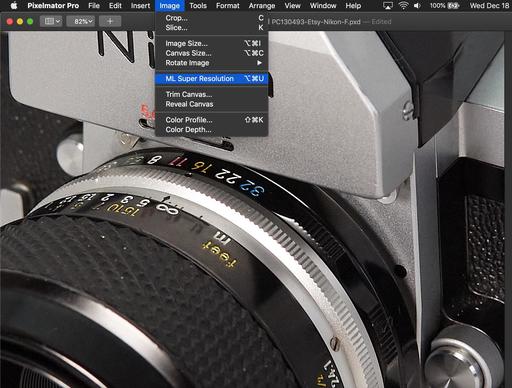Viewport: 512px width, 388px height.
Task: Open the AirPlay display icon
Action: pos(387,6)
